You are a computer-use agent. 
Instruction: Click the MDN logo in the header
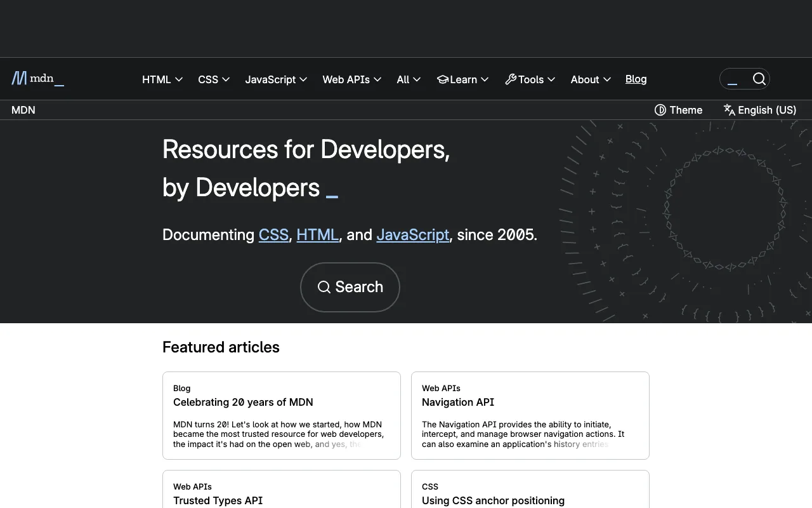[x=38, y=79]
